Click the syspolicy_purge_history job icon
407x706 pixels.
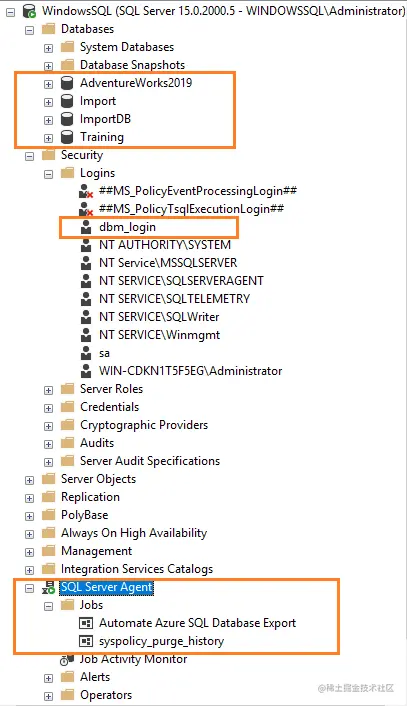click(x=86, y=641)
